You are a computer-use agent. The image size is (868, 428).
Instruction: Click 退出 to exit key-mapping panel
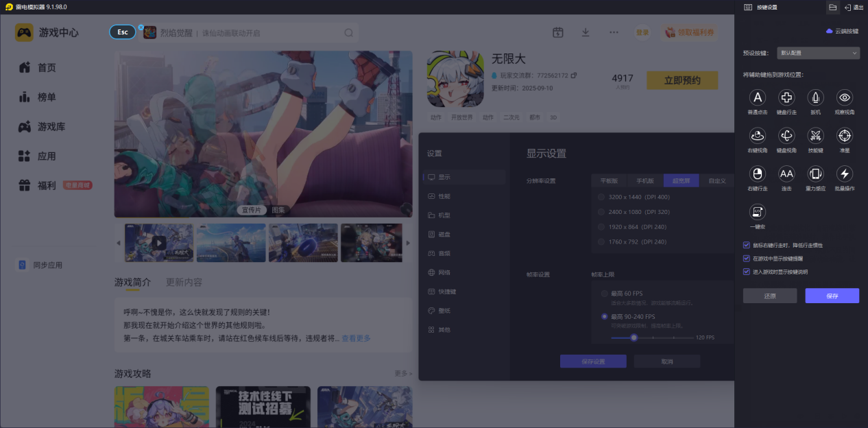tap(854, 7)
